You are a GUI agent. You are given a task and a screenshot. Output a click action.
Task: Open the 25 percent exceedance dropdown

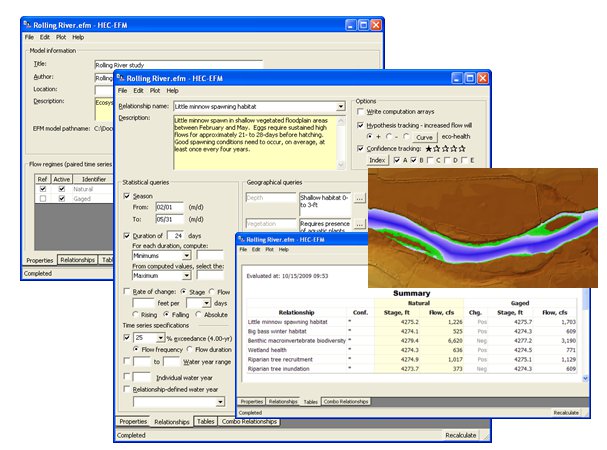pyautogui.click(x=160, y=338)
